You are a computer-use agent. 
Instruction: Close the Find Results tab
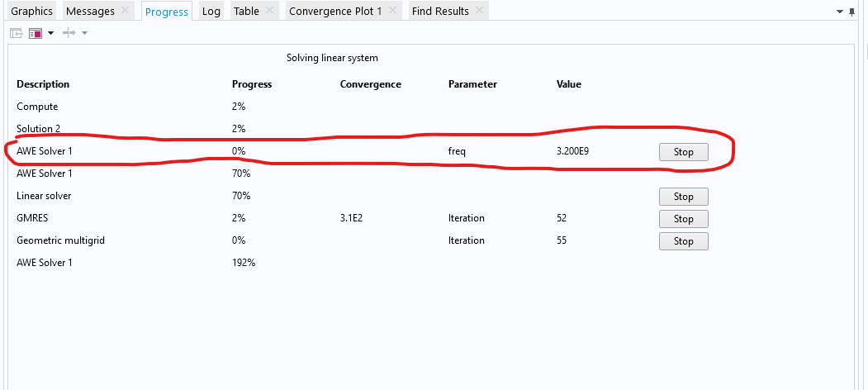coord(479,11)
